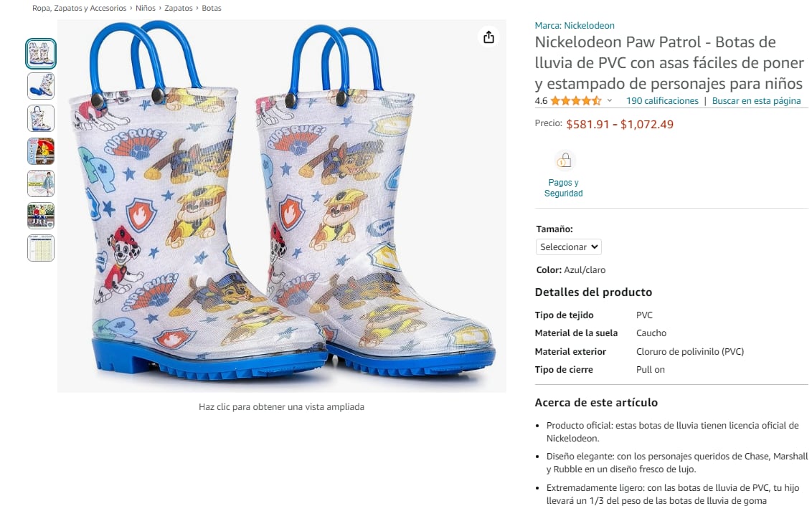Open Ropa, Zapatos y Accesorios breadcrumb
The width and height of the screenshot is (812, 506).
(79, 8)
